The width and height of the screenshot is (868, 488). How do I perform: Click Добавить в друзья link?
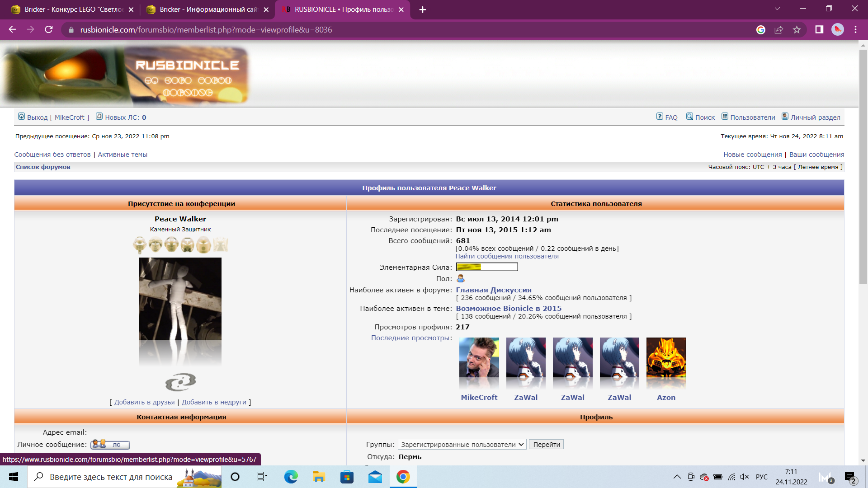point(144,402)
